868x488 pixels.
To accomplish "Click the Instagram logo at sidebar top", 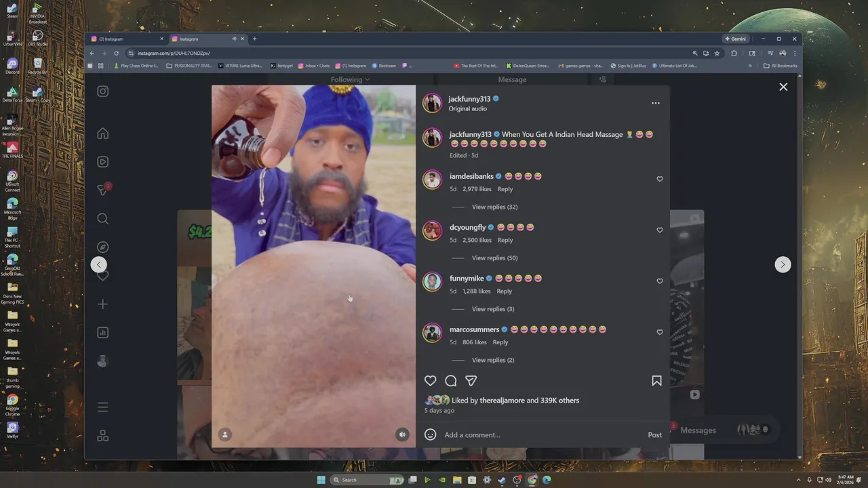I will 102,91.
